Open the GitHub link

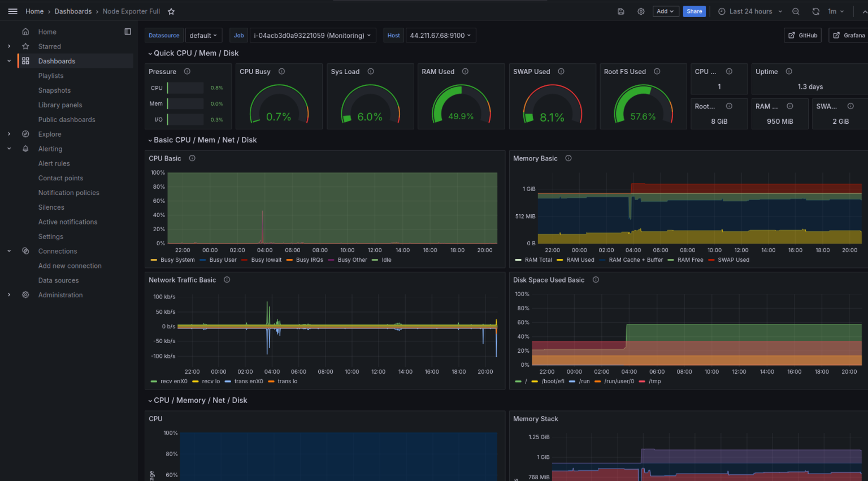802,35
